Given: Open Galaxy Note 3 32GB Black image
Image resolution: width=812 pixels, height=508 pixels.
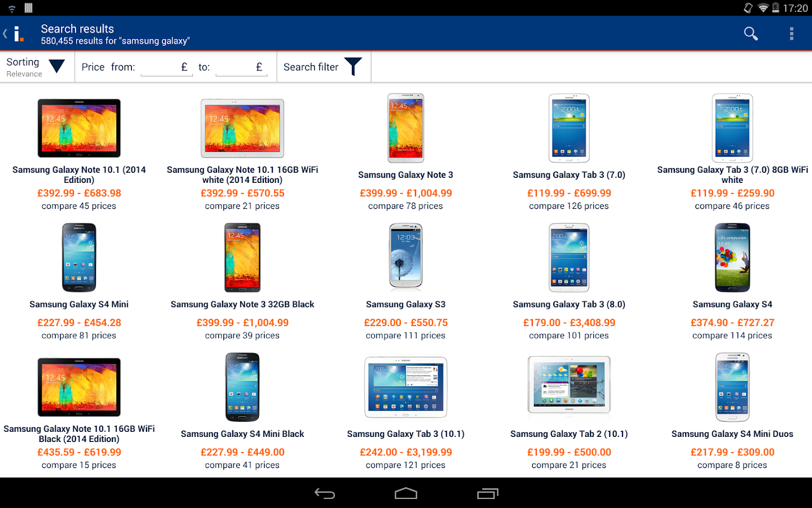Looking at the screenshot, I should click(242, 257).
